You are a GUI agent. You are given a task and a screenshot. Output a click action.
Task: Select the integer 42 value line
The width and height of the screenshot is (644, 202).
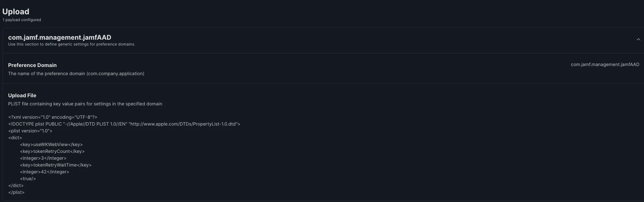[45, 172]
